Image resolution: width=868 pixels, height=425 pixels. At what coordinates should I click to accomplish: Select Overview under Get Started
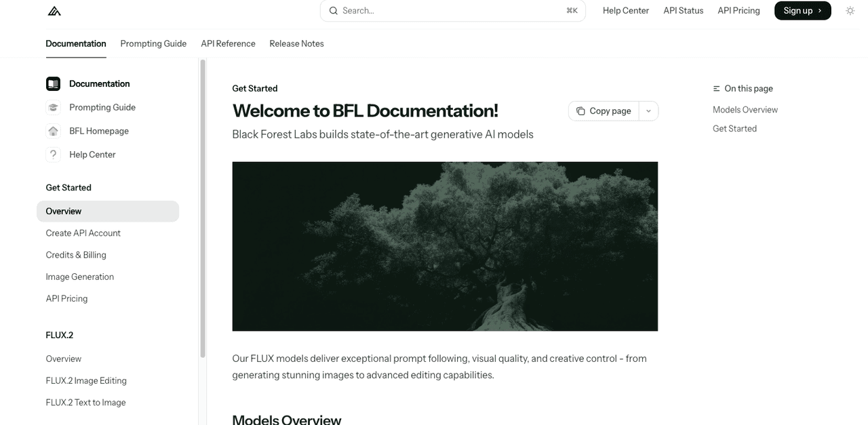(108, 211)
